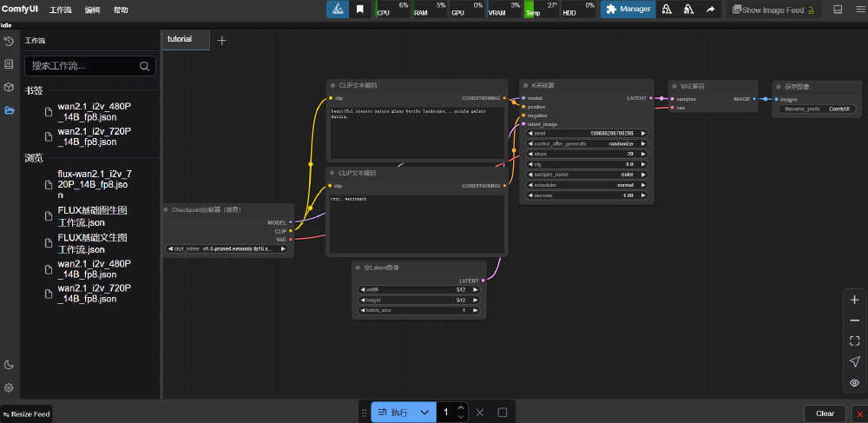
Task: Open the Manager button
Action: click(628, 10)
